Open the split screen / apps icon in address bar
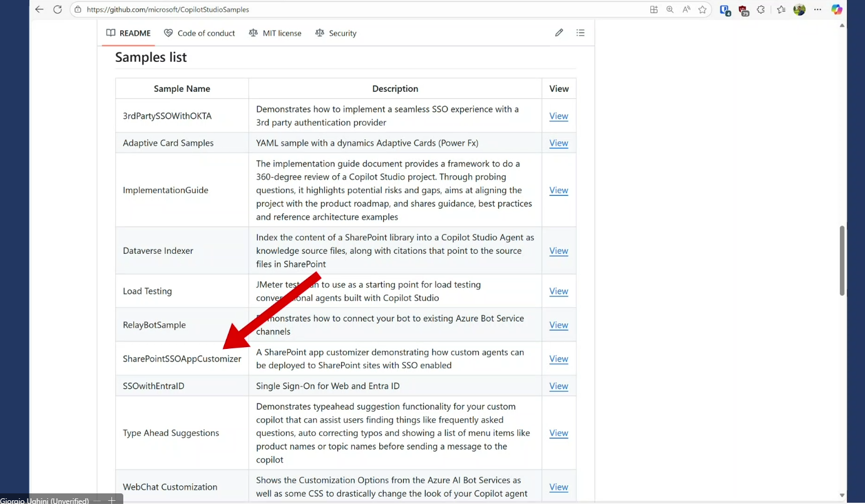 [653, 9]
